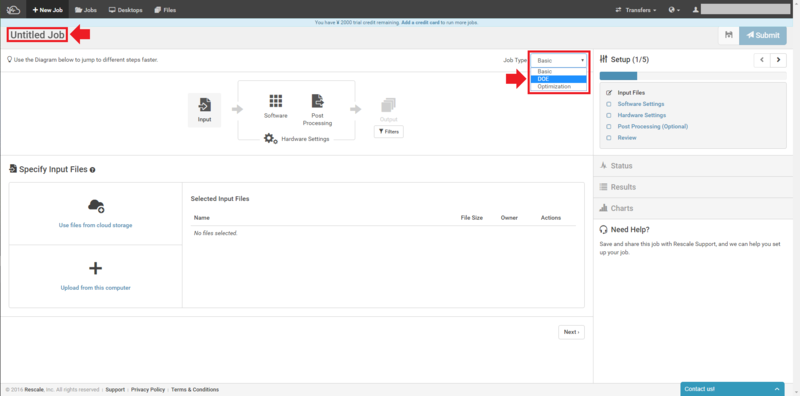This screenshot has width=800, height=396.
Task: Select Hardware Settings setup step
Action: point(642,115)
